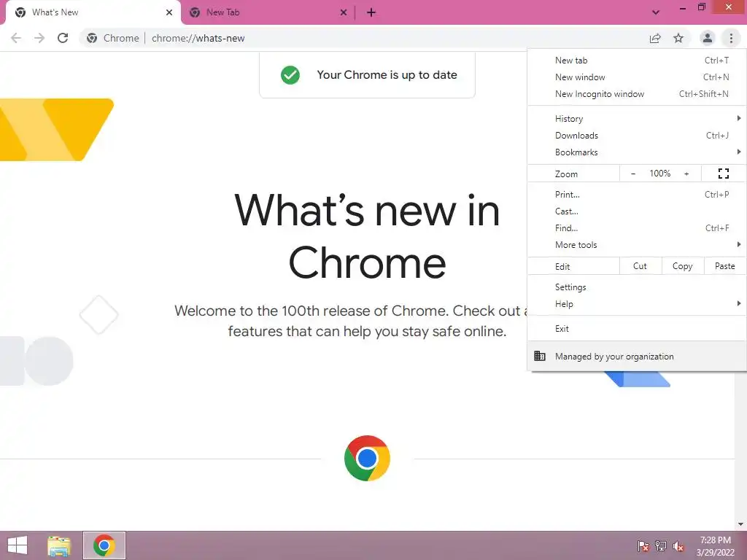Open File Explorer from the taskbar
The width and height of the screenshot is (747, 560).
click(59, 545)
